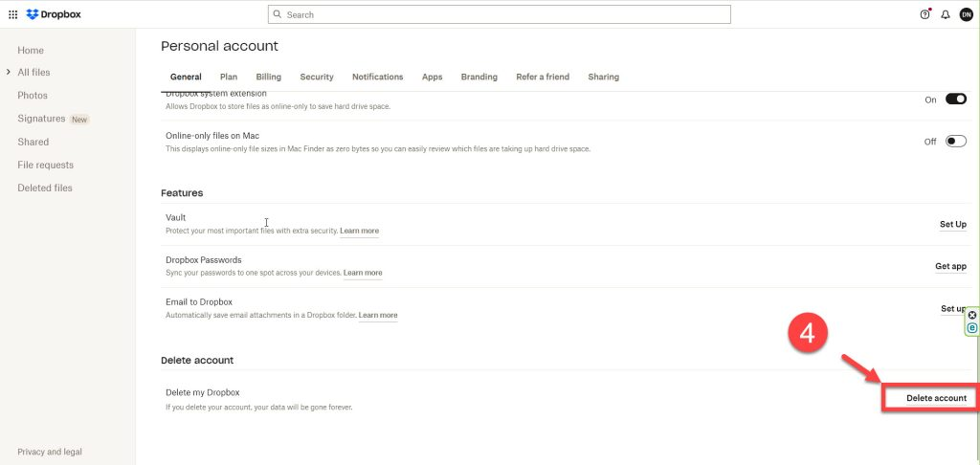Click the Delete account button
This screenshot has width=980, height=465.
click(x=936, y=398)
